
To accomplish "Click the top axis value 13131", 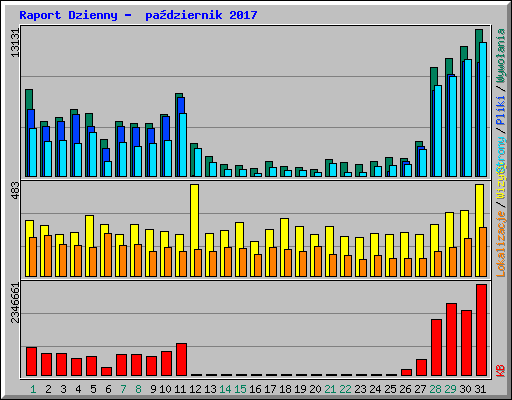I will (15, 43).
